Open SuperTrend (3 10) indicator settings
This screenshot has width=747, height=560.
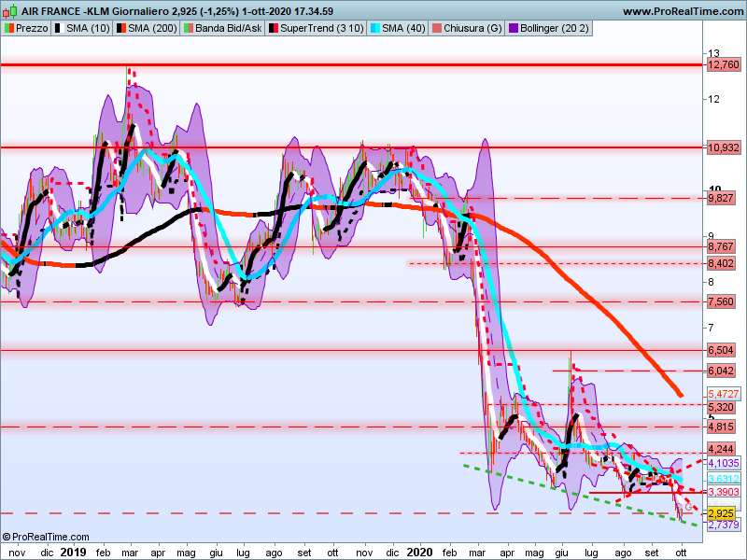click(x=316, y=28)
